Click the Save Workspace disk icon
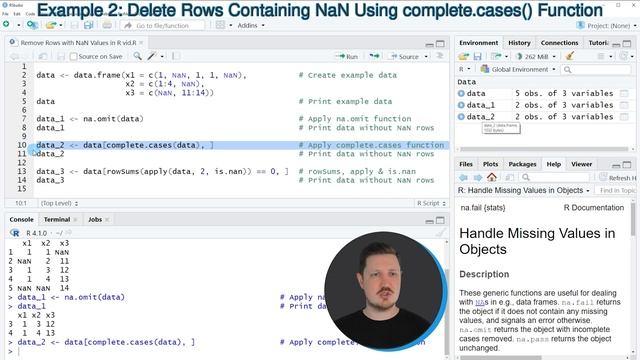The height and width of the screenshot is (360, 640). coord(477,56)
